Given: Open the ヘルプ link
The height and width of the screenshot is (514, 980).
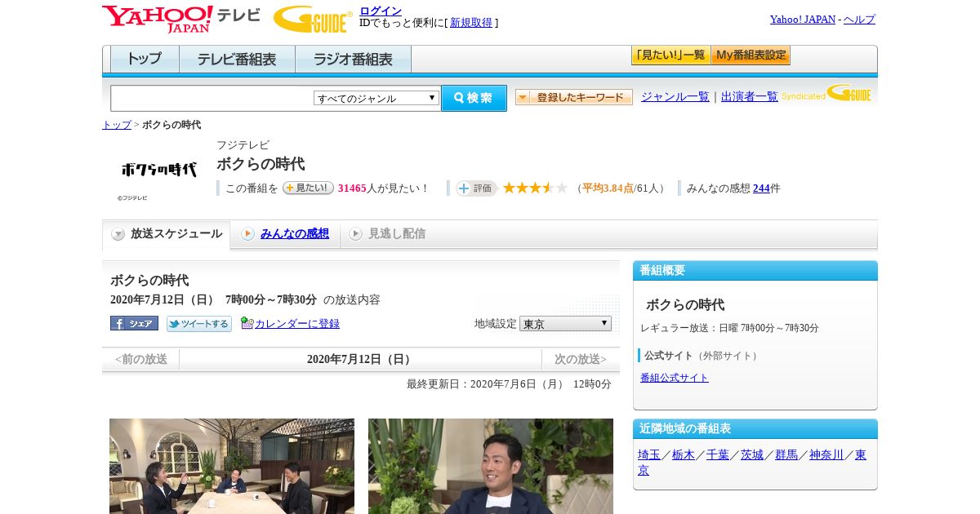Looking at the screenshot, I should click(859, 19).
